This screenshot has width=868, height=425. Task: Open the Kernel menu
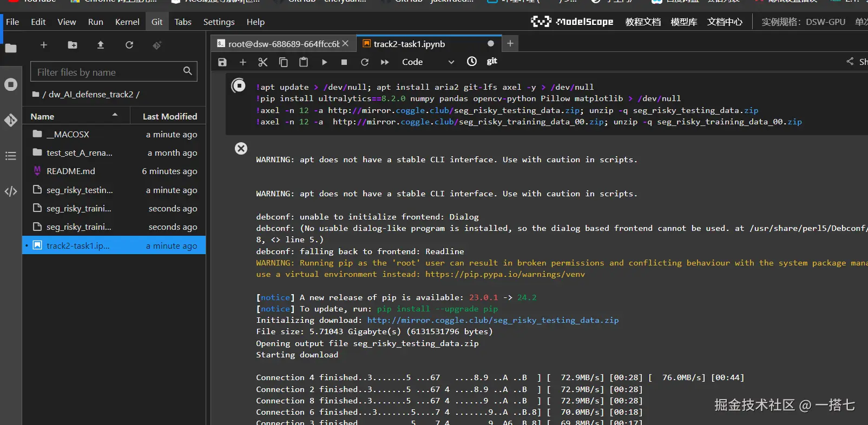127,22
